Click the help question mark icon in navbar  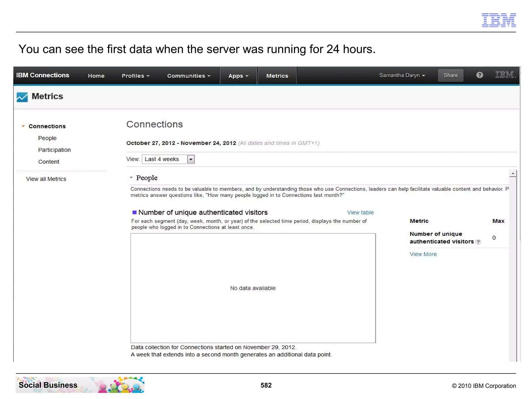(x=480, y=75)
